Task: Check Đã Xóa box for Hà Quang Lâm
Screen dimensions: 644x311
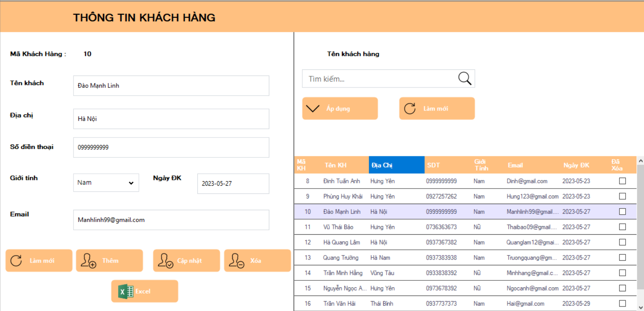Action: [622, 242]
